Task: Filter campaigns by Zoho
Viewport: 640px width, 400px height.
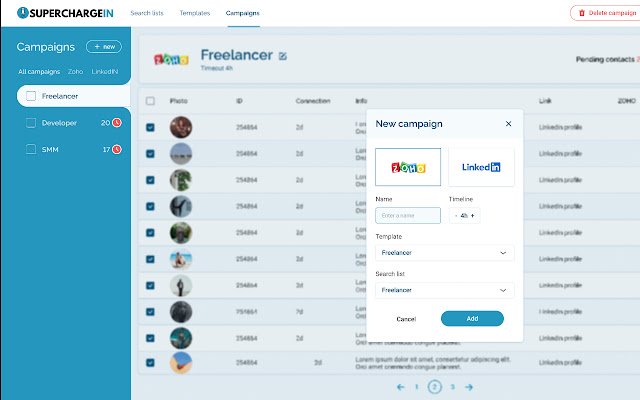Action: (76, 71)
